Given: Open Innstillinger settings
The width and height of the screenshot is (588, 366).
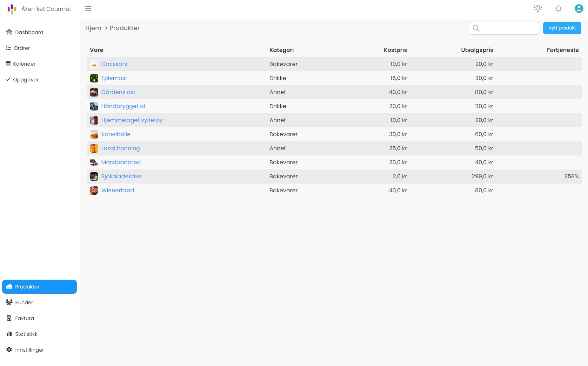Looking at the screenshot, I should point(29,350).
